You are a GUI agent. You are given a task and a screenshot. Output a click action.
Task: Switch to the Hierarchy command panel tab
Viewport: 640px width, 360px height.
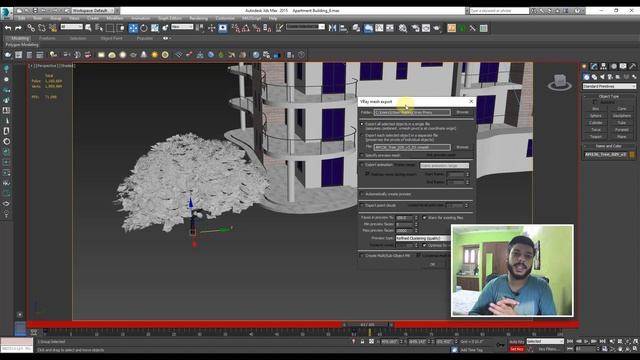603,66
